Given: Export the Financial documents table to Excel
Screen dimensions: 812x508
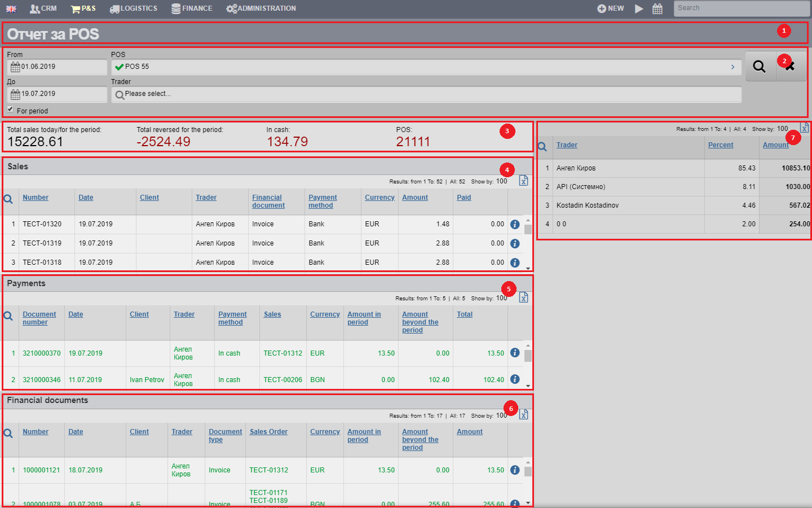Looking at the screenshot, I should tap(523, 414).
